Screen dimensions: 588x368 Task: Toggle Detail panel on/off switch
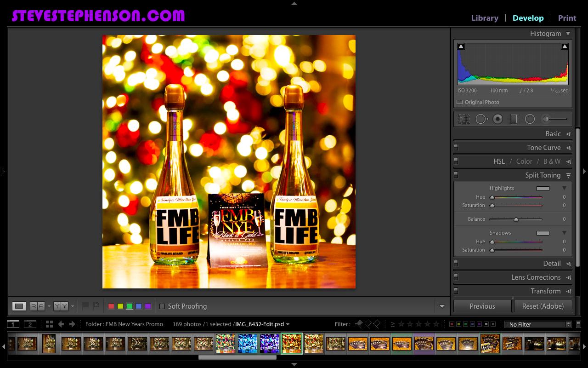coord(456,263)
